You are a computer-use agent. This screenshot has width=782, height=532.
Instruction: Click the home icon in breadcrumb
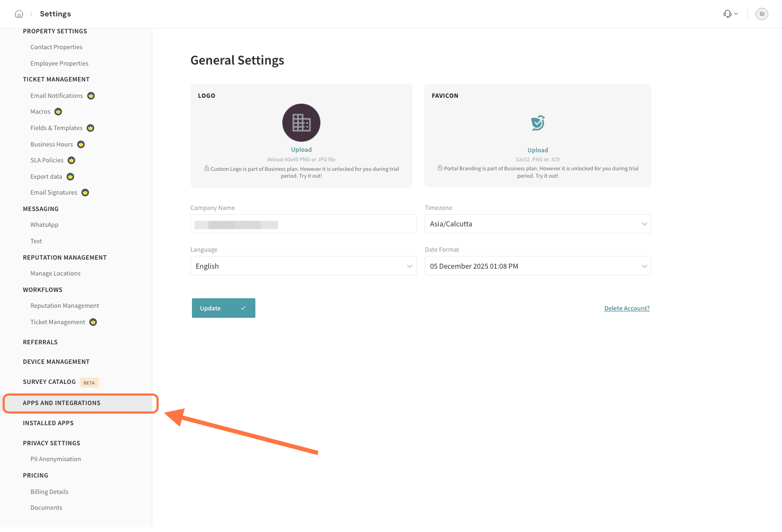pyautogui.click(x=19, y=14)
